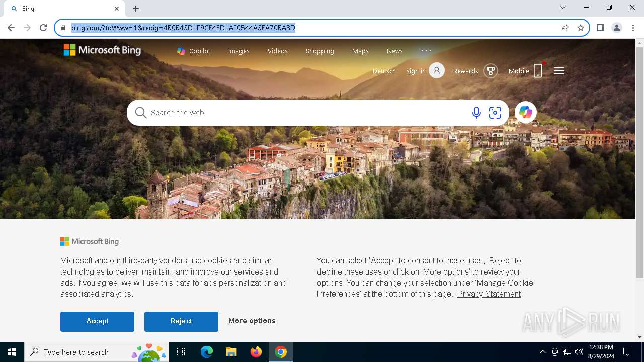Open the Rewards link
Viewport: 644px width, 362px height.
(x=465, y=71)
